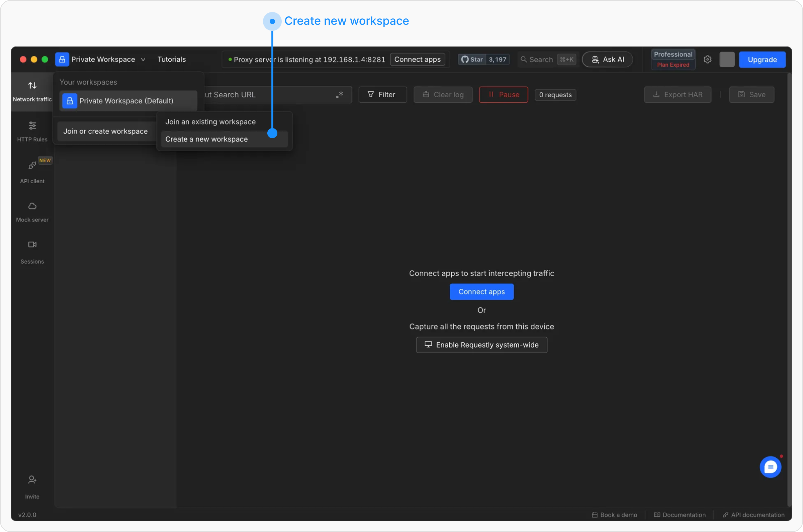This screenshot has height=532, width=803.
Task: Select Create a new workspace
Action: (206, 139)
